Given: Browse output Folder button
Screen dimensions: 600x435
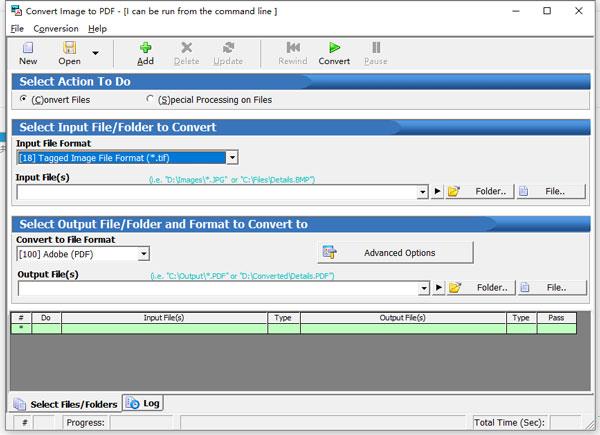Looking at the screenshot, I should [481, 288].
